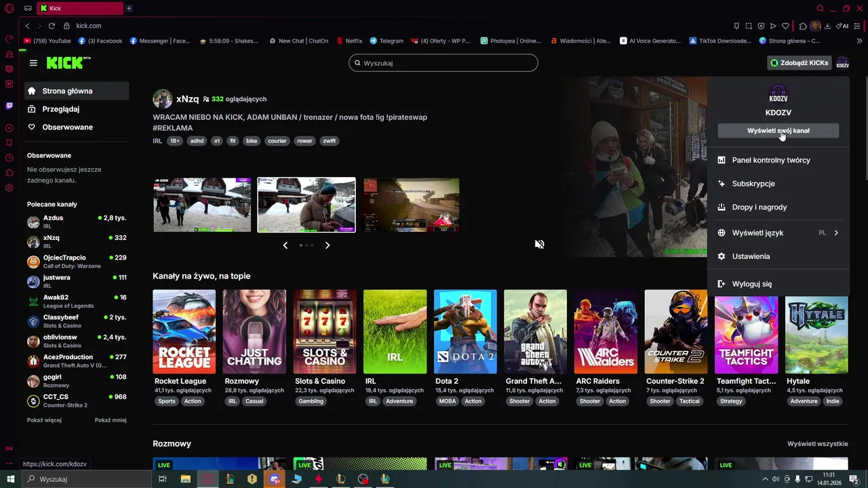Screen dimensions: 868x488
Task: Expand the Wyświetl język language submenu
Action: click(x=778, y=232)
